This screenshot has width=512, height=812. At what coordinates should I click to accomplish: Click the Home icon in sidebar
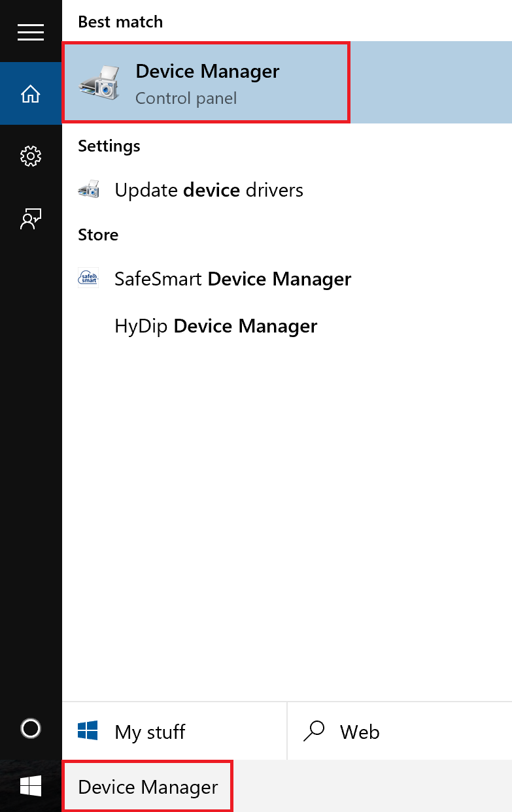tap(31, 93)
